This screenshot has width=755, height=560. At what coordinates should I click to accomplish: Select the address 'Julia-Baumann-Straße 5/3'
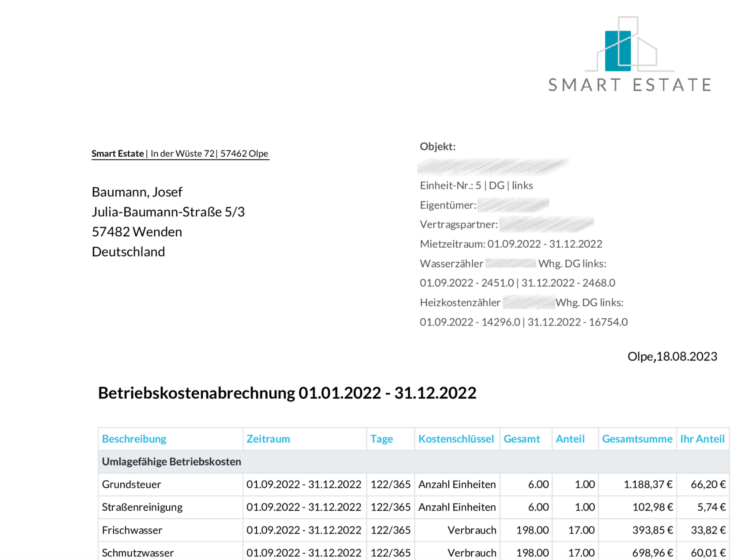pyautogui.click(x=168, y=212)
